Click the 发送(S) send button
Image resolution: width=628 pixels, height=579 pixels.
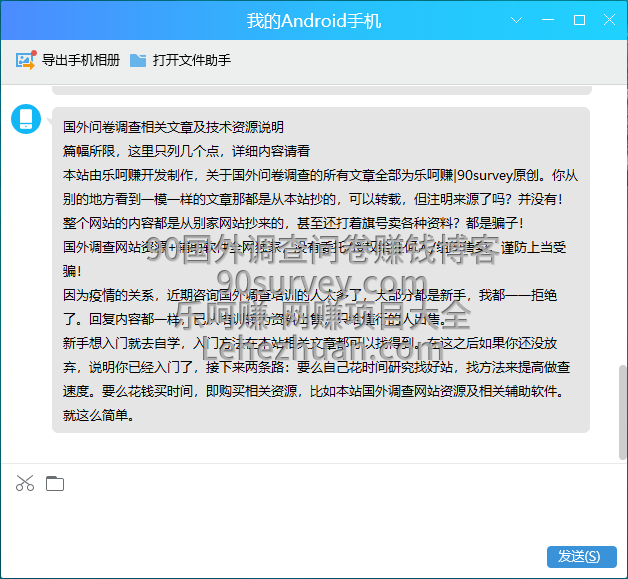click(582, 557)
